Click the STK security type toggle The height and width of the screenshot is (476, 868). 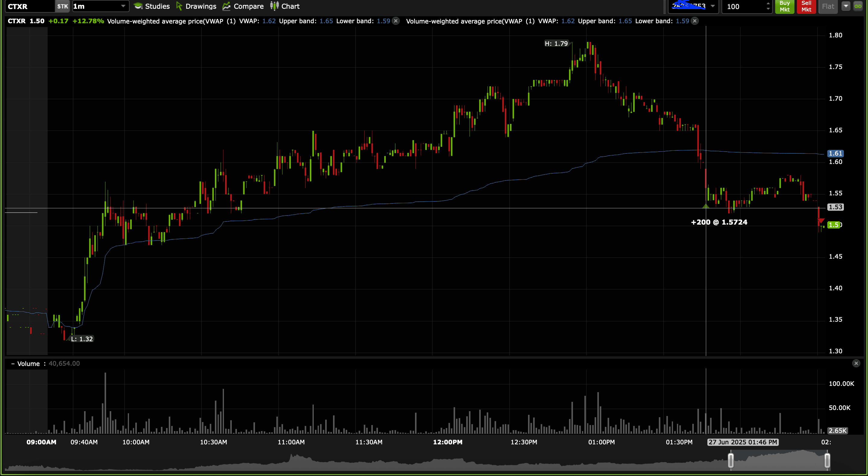[62, 6]
